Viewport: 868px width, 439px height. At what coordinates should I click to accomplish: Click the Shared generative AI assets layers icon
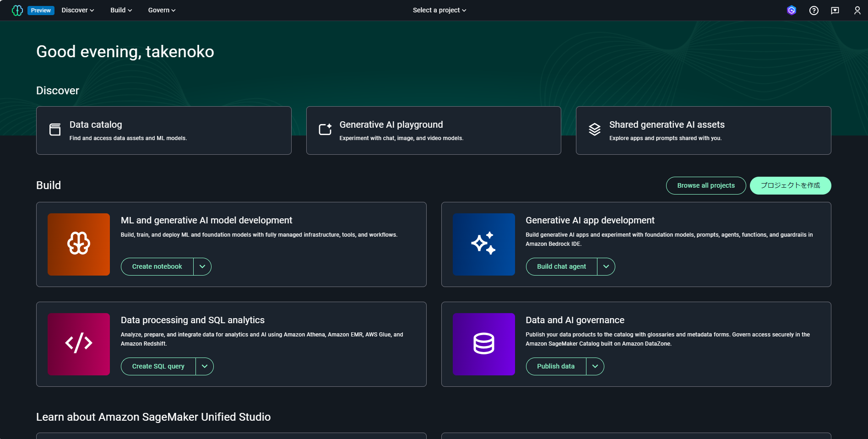tap(595, 130)
